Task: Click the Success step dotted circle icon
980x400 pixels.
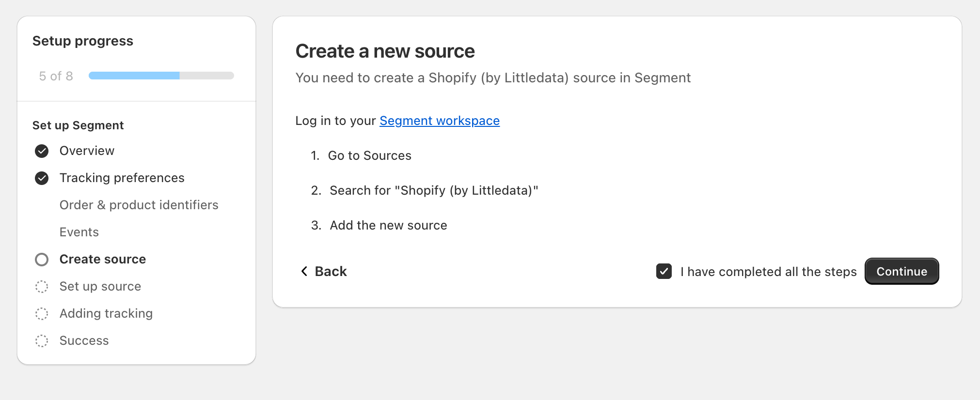Action: click(42, 341)
